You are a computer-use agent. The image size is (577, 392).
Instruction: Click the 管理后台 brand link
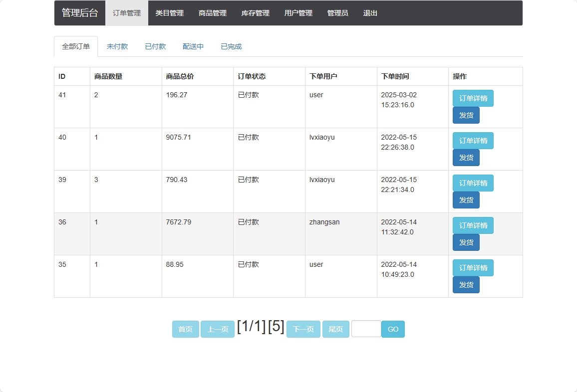click(x=80, y=13)
